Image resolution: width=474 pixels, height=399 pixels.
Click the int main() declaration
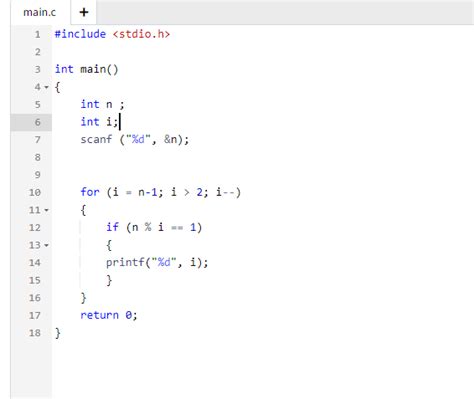tap(86, 69)
